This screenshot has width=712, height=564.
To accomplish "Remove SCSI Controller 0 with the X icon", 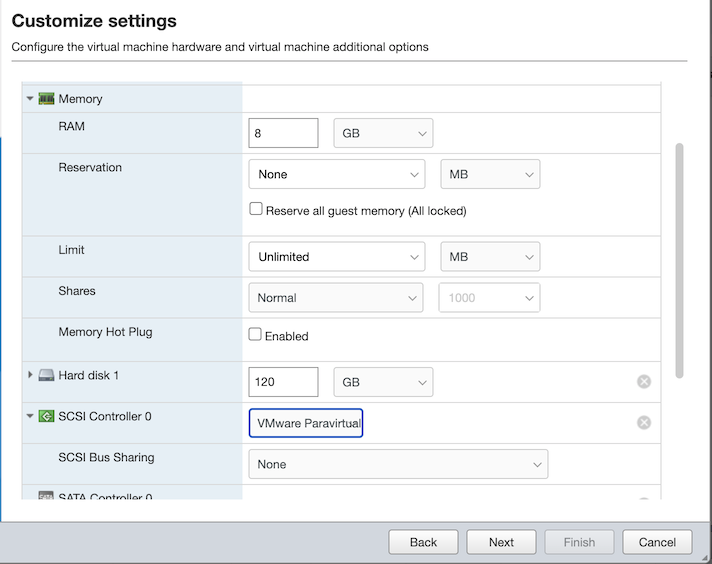I will point(644,422).
